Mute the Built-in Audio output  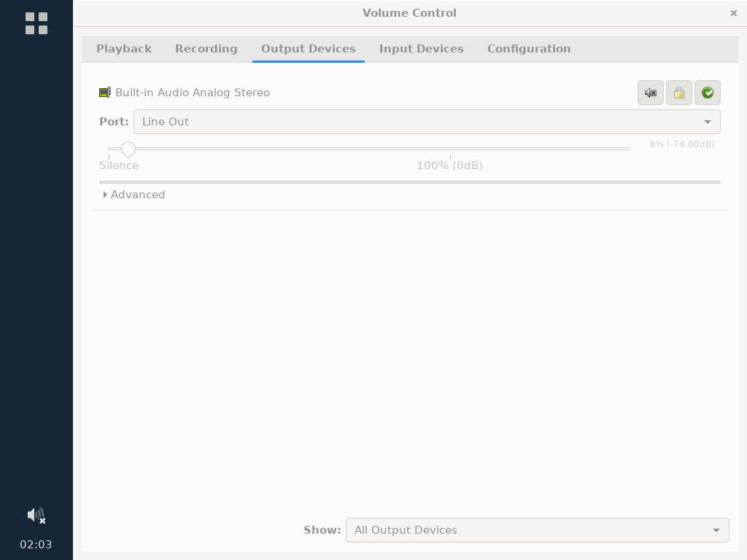[650, 93]
